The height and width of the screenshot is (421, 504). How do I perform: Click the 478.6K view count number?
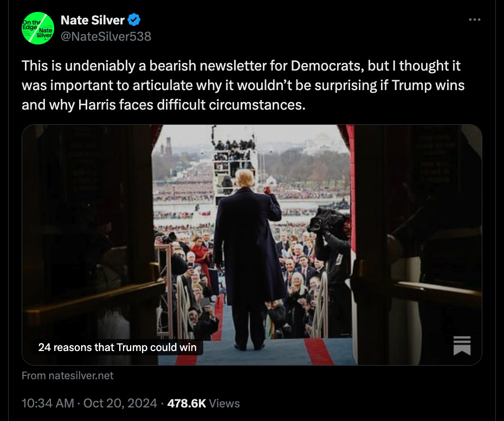pyautogui.click(x=186, y=403)
